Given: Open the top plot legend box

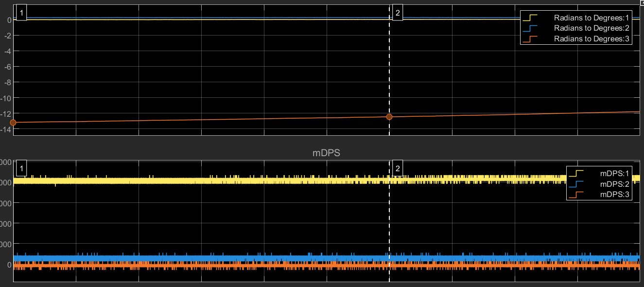Looking at the screenshot, I should (576, 28).
